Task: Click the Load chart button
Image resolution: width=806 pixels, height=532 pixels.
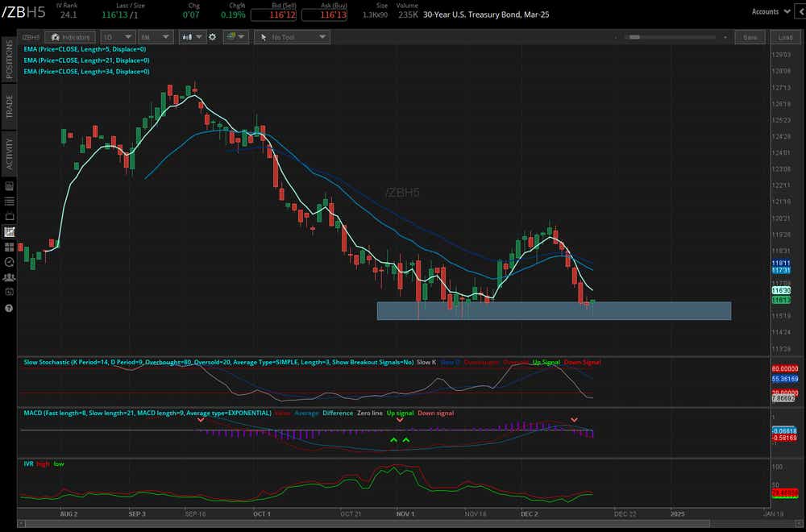Action: pyautogui.click(x=785, y=37)
